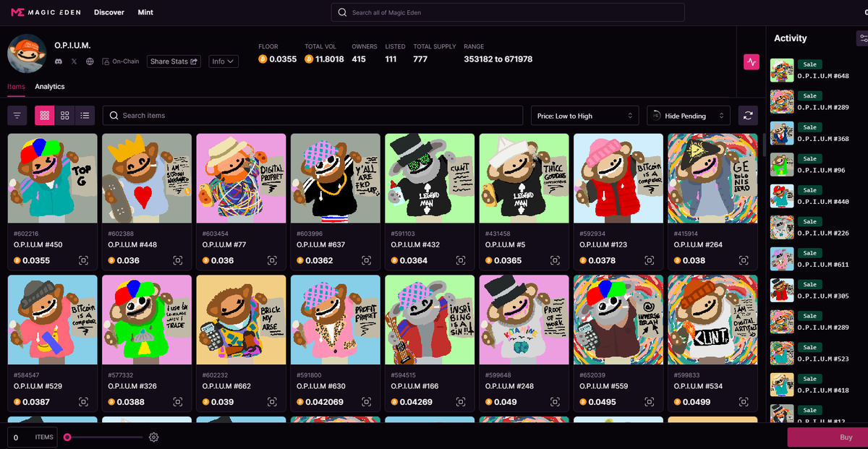Viewport: 868px width, 449px height.
Task: Click quick-view icon on O.P.I.U.M #637
Action: coord(367,260)
